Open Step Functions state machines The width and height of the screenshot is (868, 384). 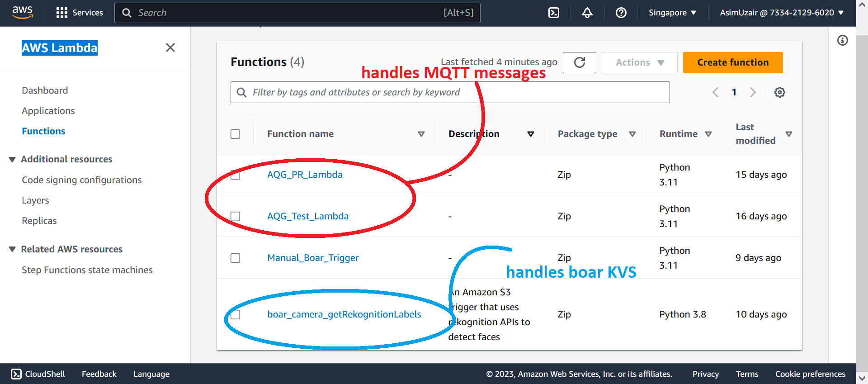[87, 270]
